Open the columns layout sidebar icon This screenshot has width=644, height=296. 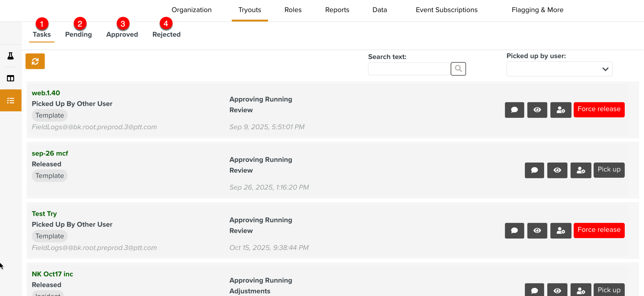pos(11,78)
